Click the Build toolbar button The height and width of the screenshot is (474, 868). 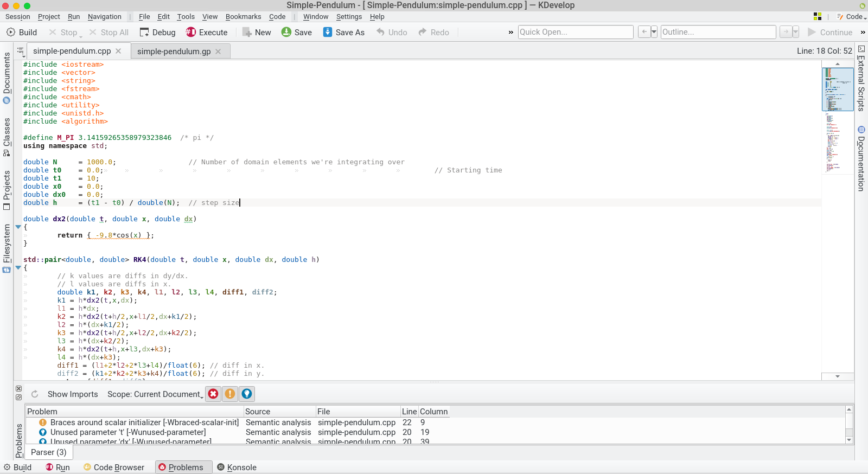tap(22, 33)
